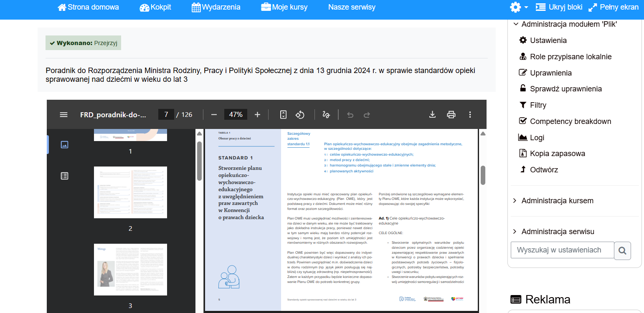Zoom out using the minus icon

[214, 114]
